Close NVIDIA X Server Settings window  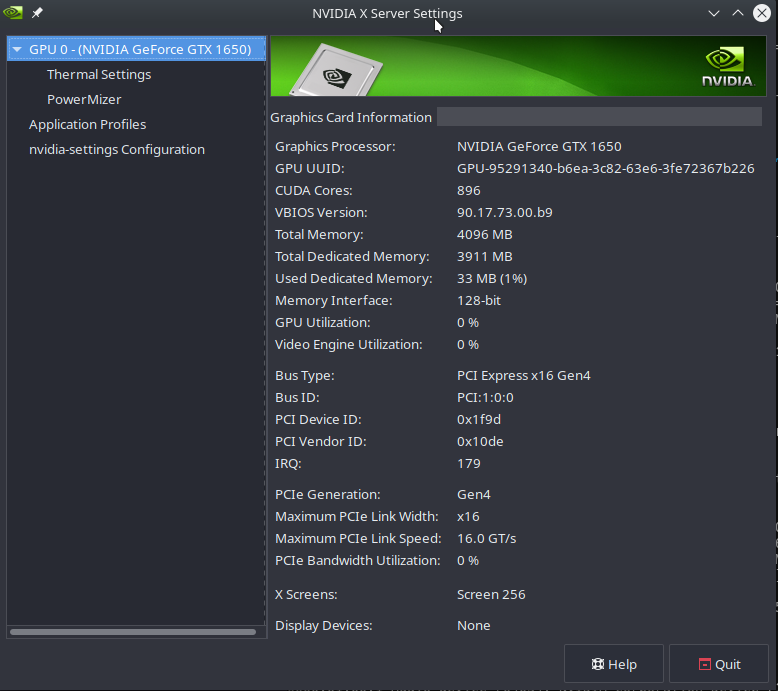tap(762, 13)
